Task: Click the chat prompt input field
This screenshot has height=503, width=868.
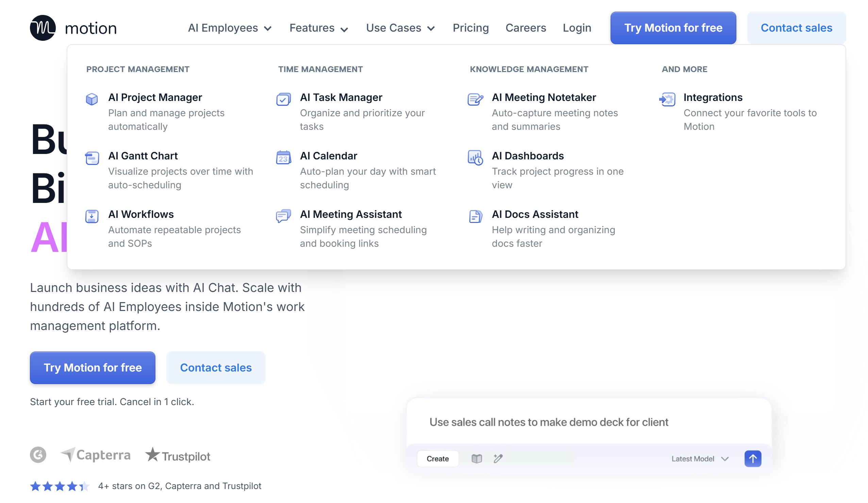Action: click(x=589, y=422)
